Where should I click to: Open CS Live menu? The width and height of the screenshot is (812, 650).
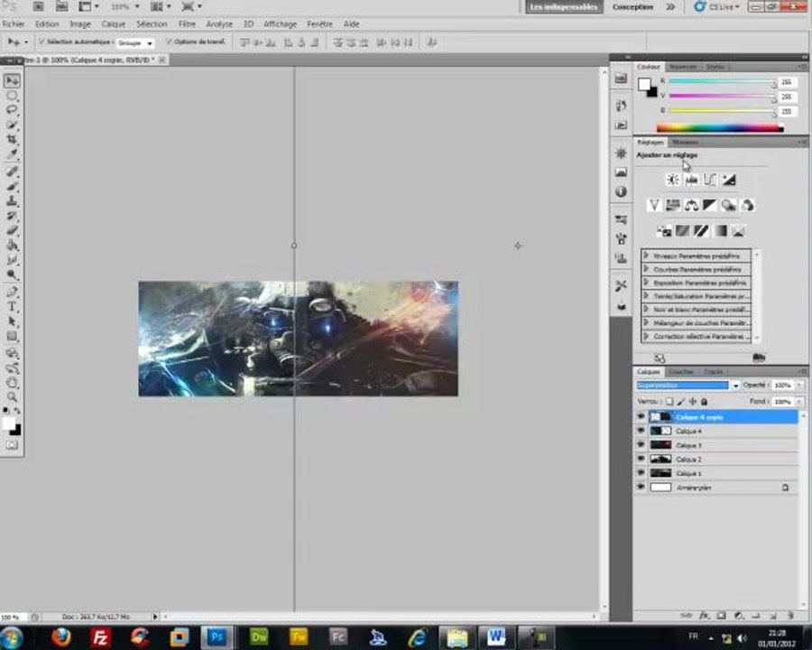point(717,6)
